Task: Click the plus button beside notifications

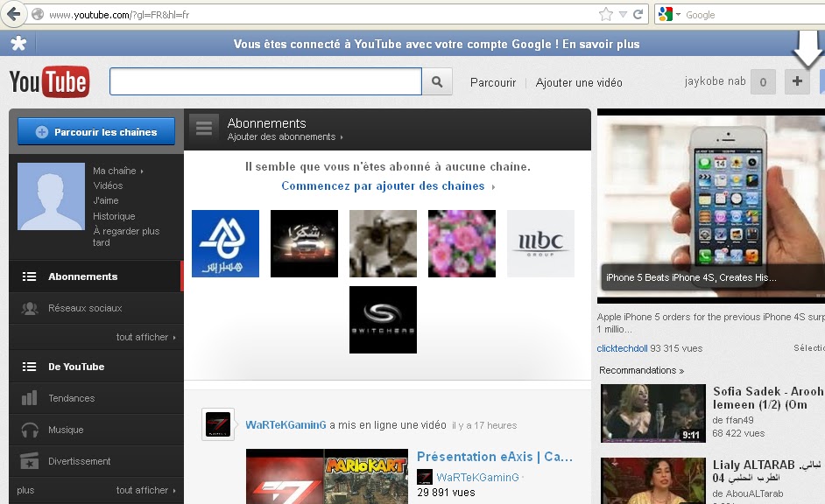Action: tap(797, 81)
